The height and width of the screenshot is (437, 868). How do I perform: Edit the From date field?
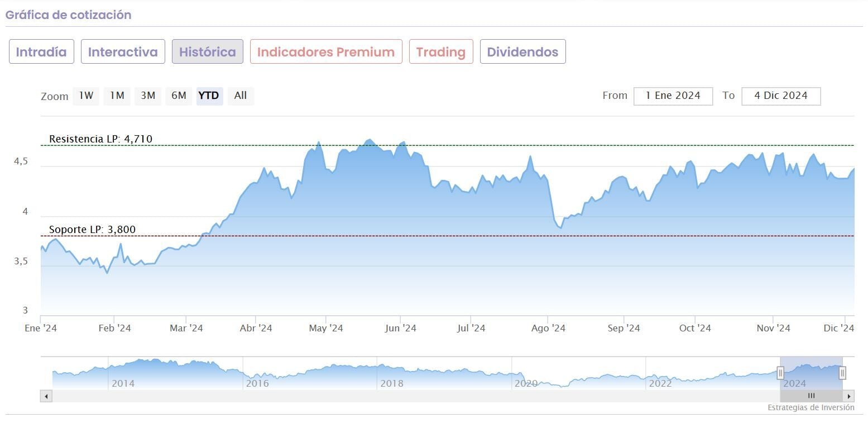tap(673, 96)
